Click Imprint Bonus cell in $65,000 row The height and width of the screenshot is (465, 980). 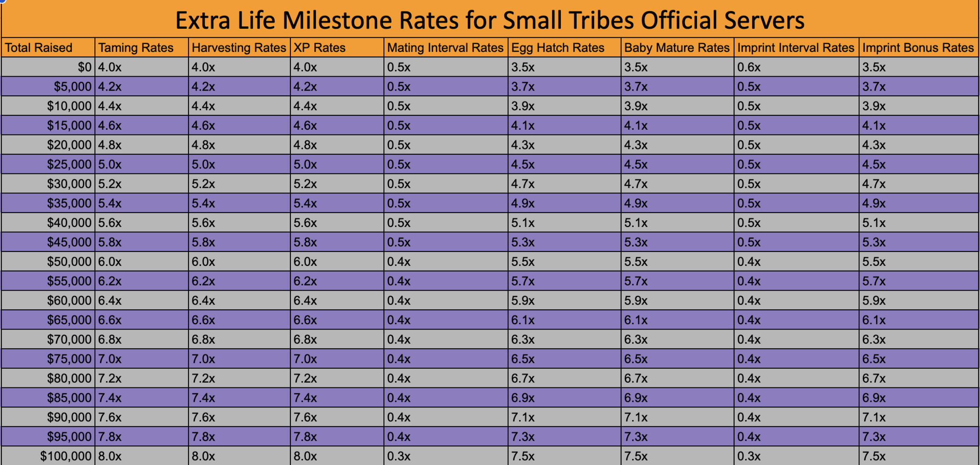874,320
